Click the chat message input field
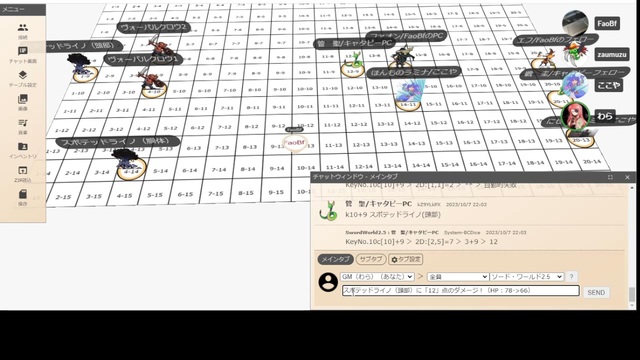The width and height of the screenshot is (640, 360). [460, 291]
